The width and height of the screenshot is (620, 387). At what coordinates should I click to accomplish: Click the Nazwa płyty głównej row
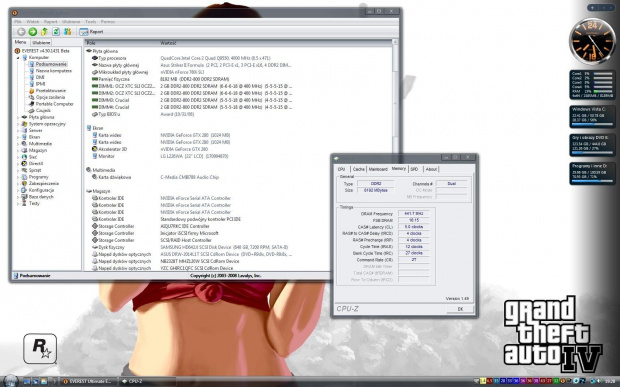(192, 65)
